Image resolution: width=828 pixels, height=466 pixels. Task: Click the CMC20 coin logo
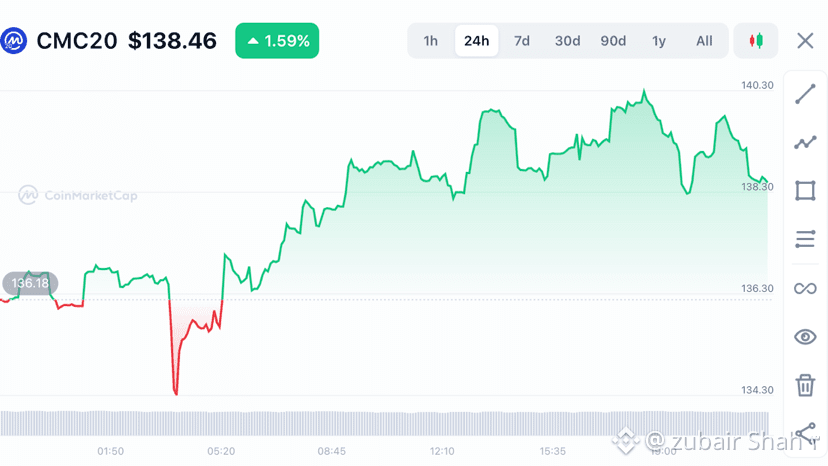14,41
